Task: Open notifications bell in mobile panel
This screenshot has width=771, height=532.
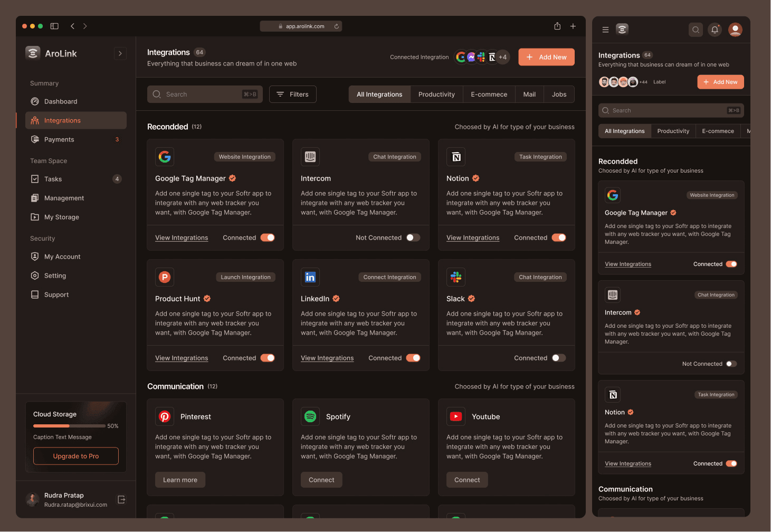Action: coord(715,30)
